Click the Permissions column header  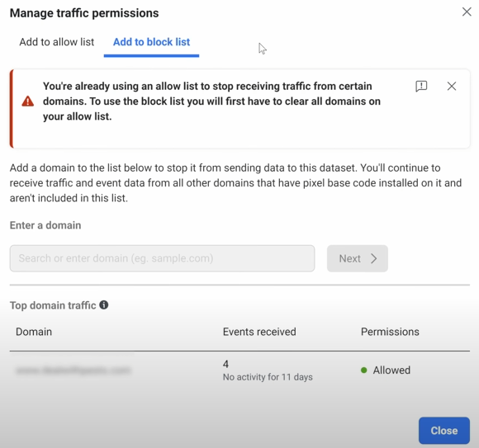[x=390, y=332]
